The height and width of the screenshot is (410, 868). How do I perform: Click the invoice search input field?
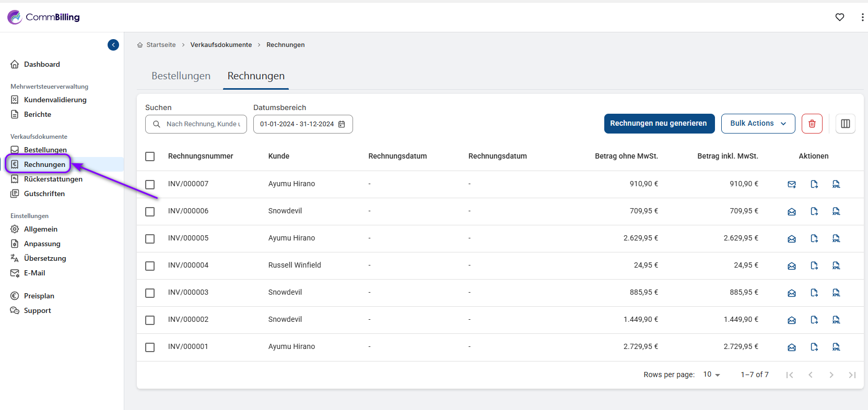pos(203,124)
